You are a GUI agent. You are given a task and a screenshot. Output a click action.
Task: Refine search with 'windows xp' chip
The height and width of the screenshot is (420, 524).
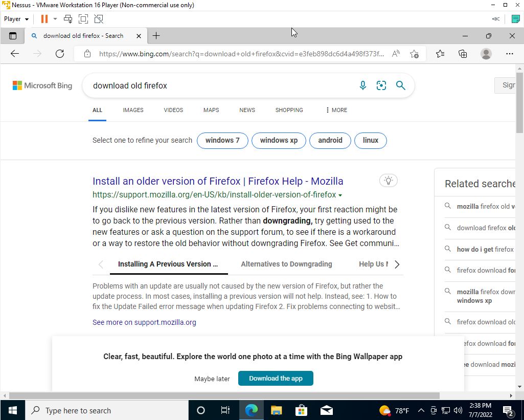tap(279, 141)
